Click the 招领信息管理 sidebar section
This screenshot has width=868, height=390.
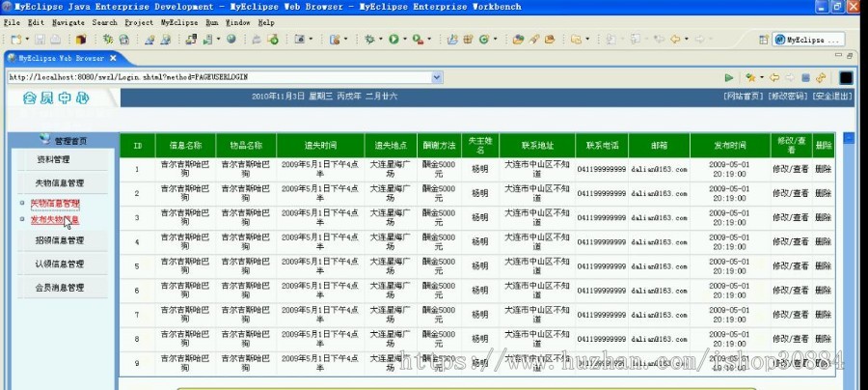point(60,240)
